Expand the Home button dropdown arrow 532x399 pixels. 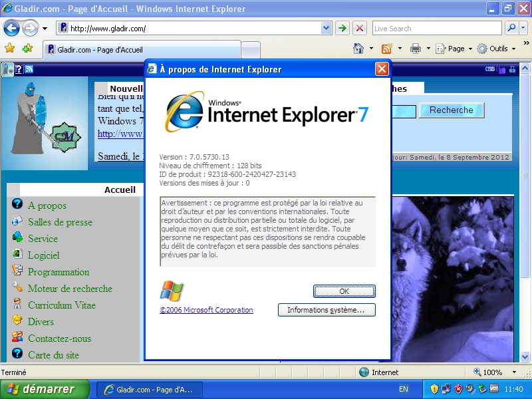tap(371, 49)
